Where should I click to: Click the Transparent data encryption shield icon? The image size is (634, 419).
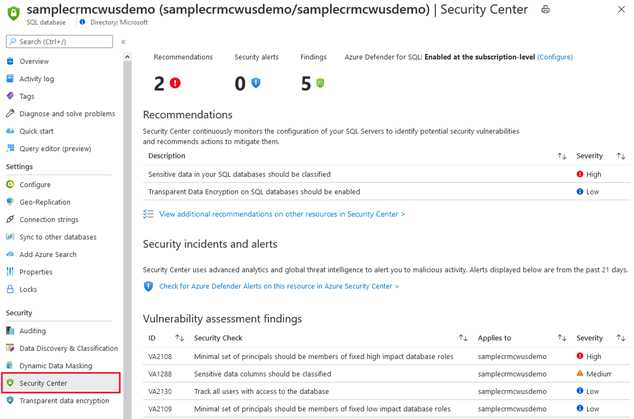(10, 400)
